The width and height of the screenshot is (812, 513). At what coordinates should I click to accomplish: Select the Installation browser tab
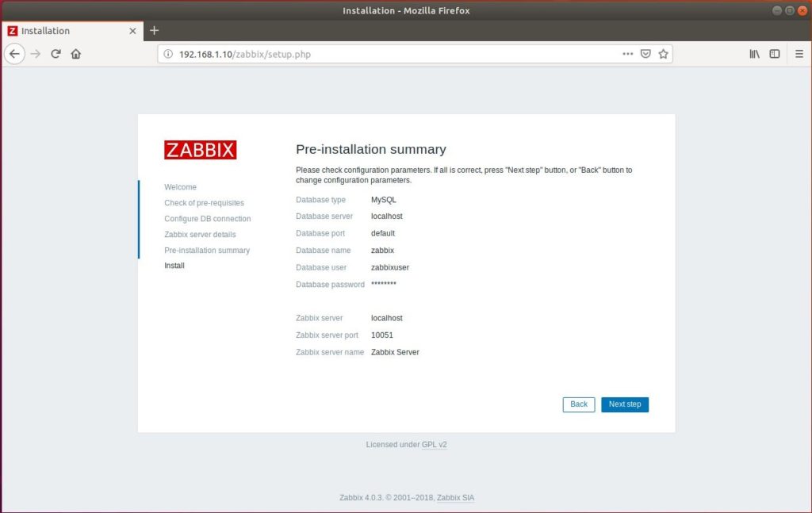pos(72,31)
